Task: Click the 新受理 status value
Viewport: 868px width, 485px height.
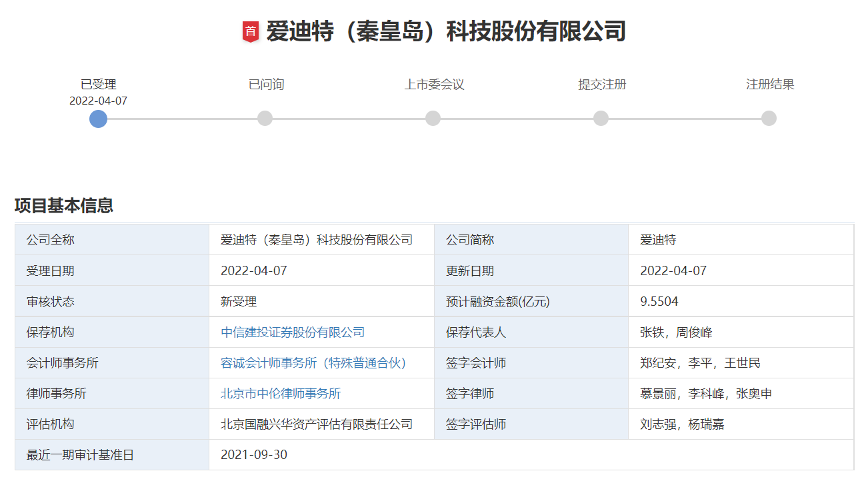Action: coord(239,302)
